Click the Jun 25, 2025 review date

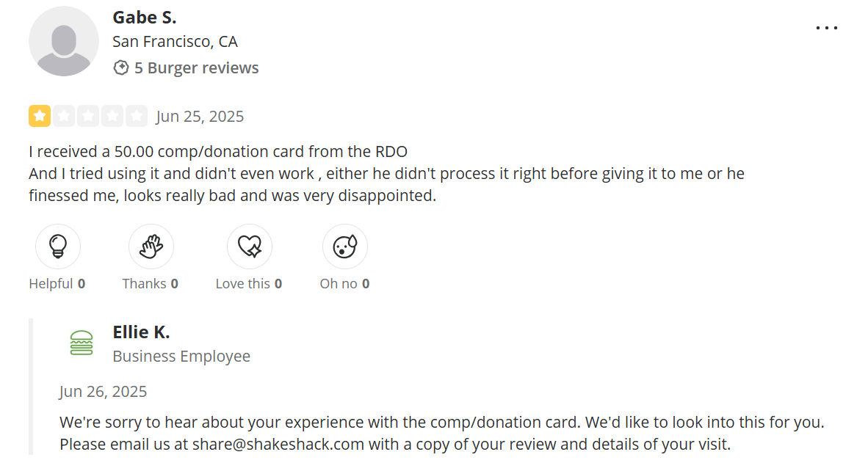[x=200, y=115]
